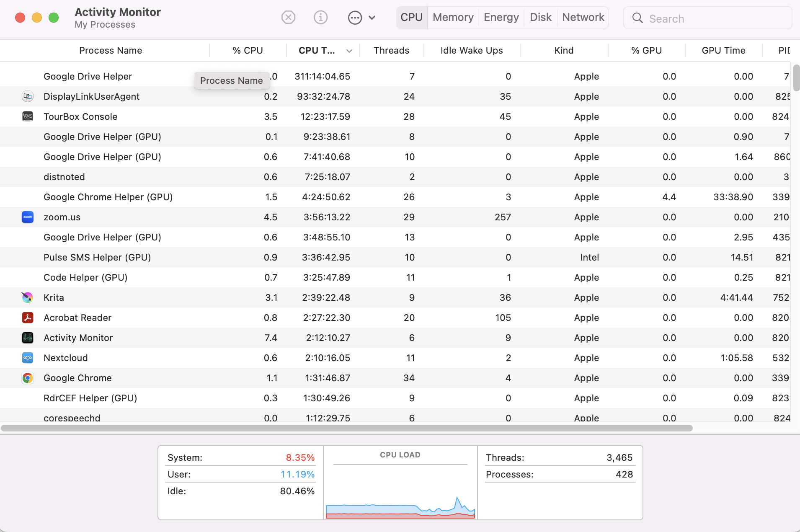Select the Krita process name
The height and width of the screenshot is (532, 800).
54,297
